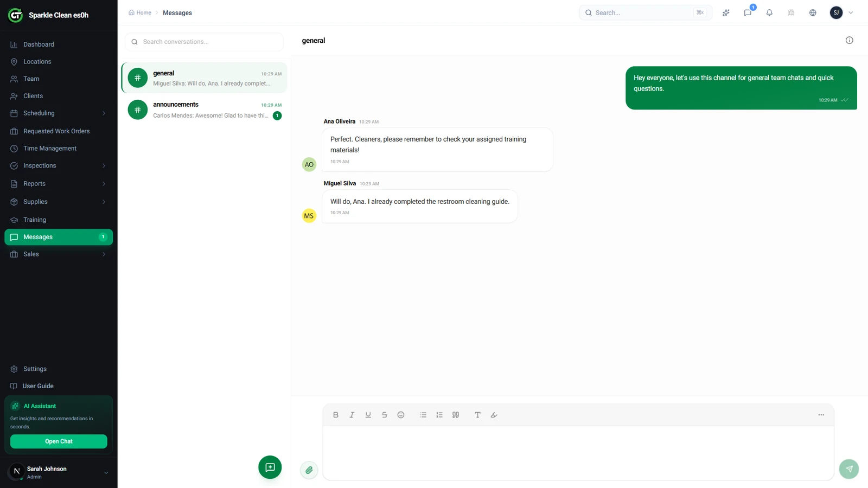Viewport: 868px width, 488px height.
Task: Open notifications bell
Action: pos(769,12)
